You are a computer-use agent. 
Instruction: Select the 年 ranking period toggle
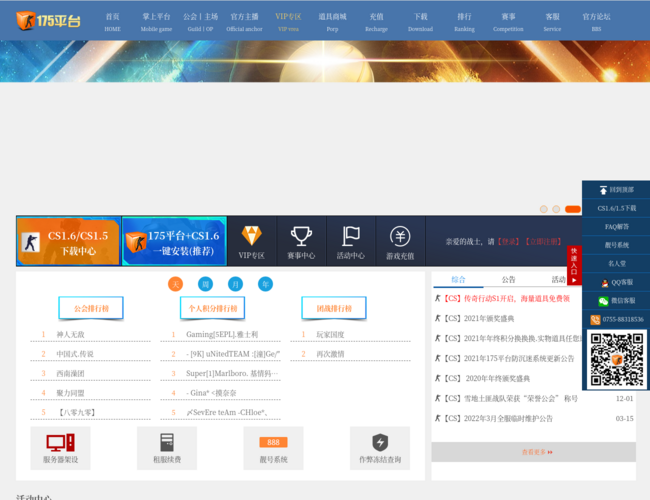[x=265, y=284]
